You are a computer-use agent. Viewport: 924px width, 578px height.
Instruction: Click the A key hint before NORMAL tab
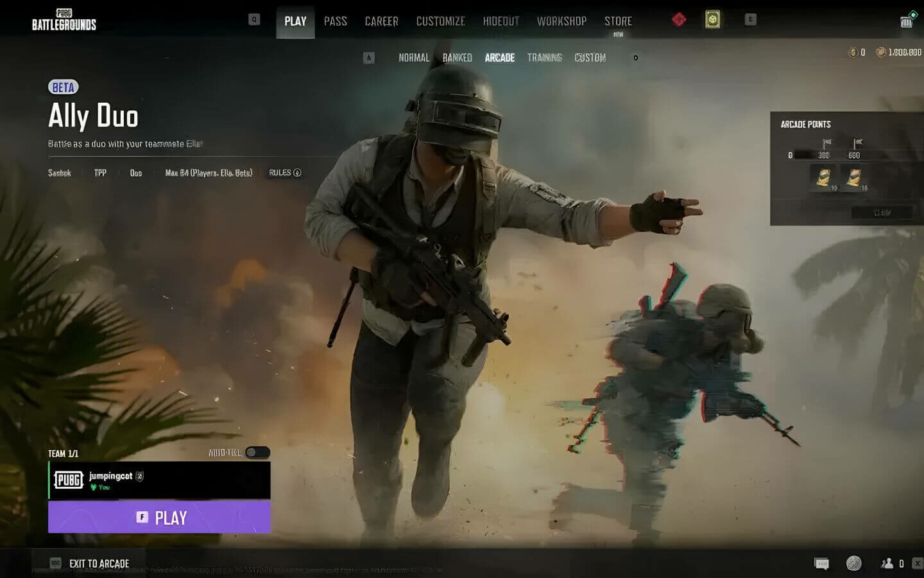pos(369,58)
